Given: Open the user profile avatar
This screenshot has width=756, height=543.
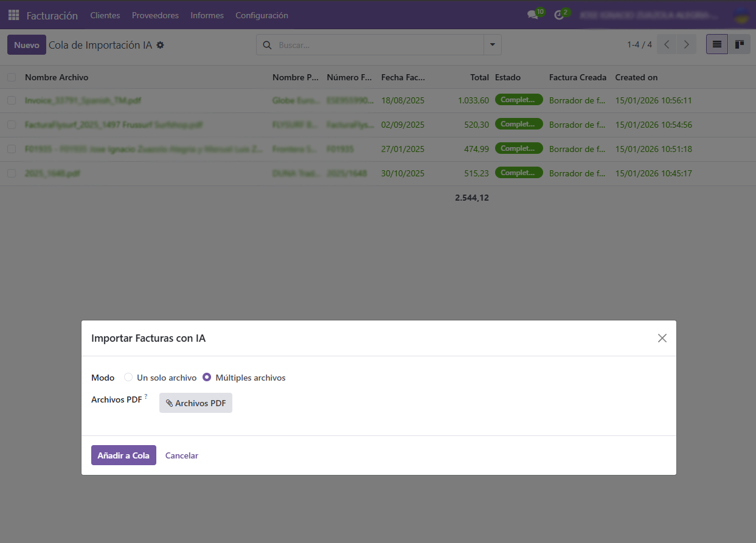Looking at the screenshot, I should coord(741,15).
